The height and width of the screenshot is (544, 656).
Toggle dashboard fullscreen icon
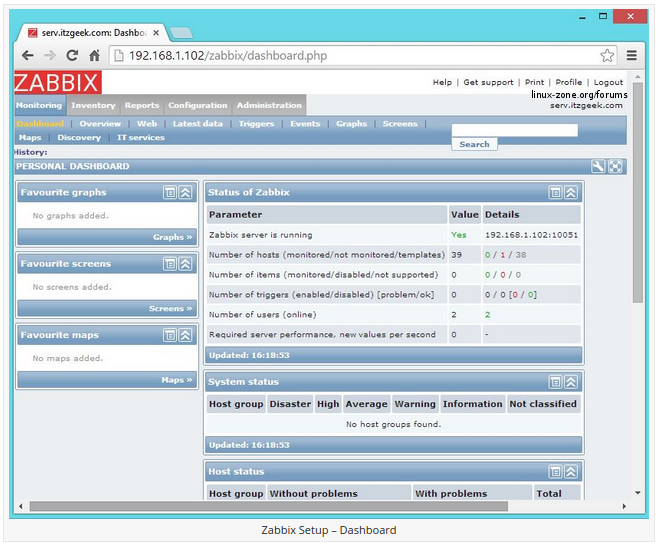(x=615, y=167)
